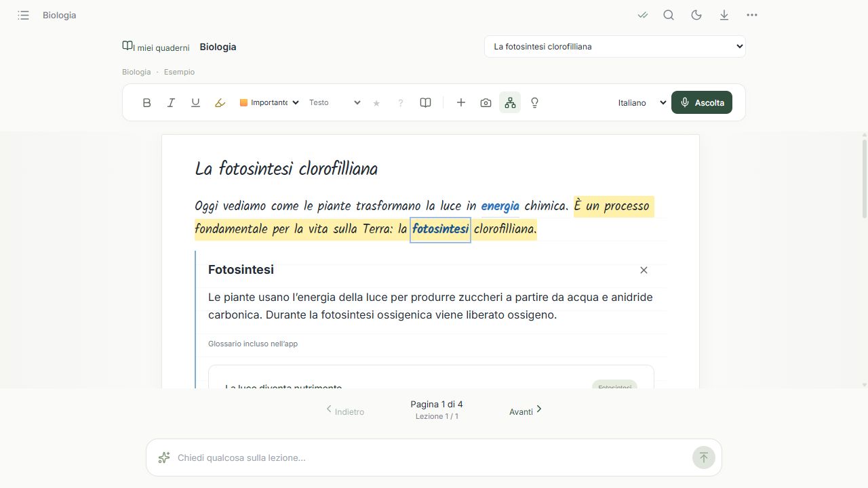Click the diagram structure icon
Screen dimensions: 868x488
click(510, 102)
